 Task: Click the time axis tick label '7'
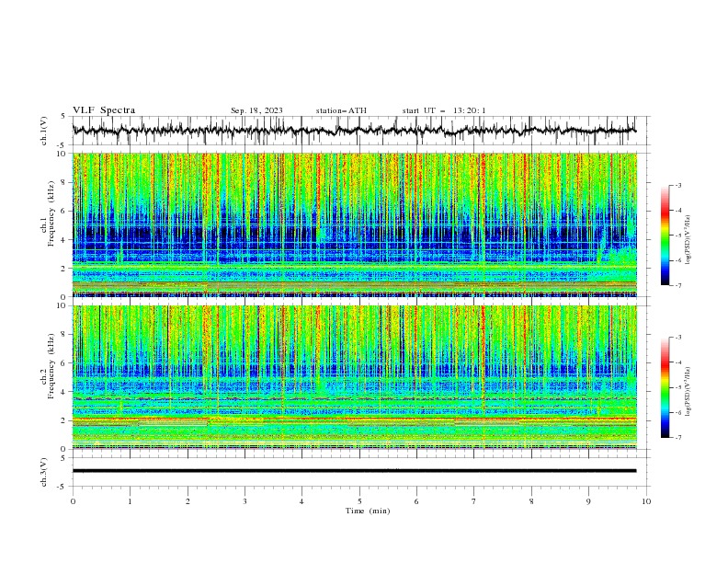[x=474, y=501]
